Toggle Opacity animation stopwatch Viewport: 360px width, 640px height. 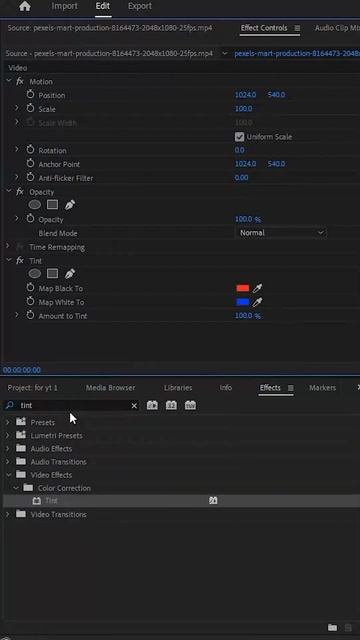[30, 219]
